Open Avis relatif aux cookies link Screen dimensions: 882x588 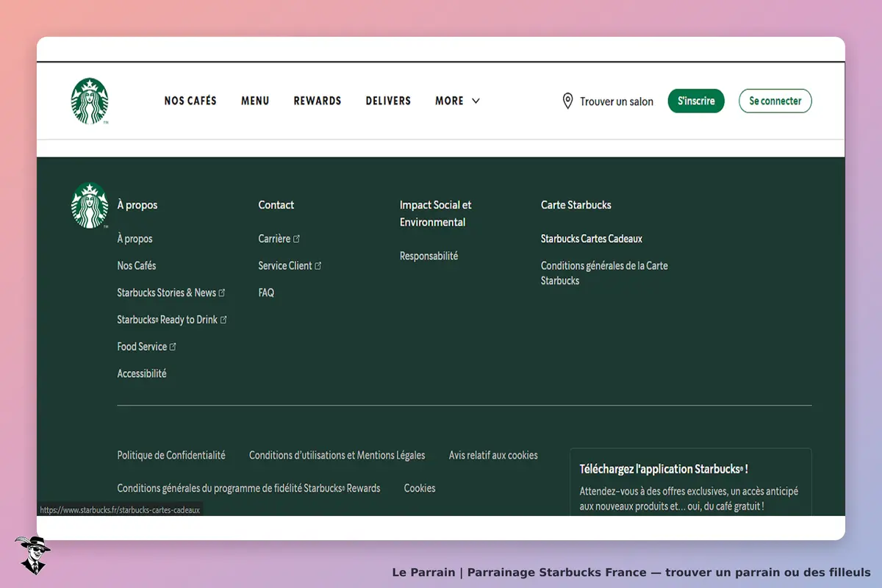point(493,455)
